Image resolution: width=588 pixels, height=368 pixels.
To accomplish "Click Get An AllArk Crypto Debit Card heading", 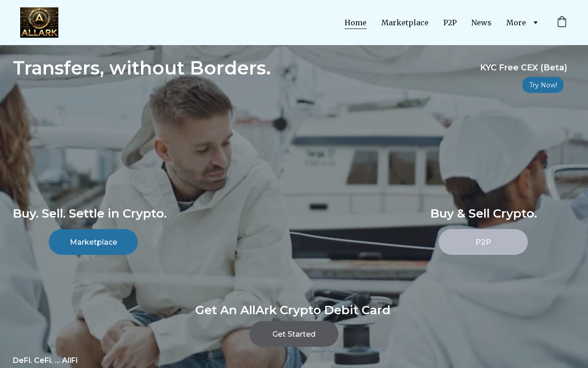I will click(x=293, y=310).
